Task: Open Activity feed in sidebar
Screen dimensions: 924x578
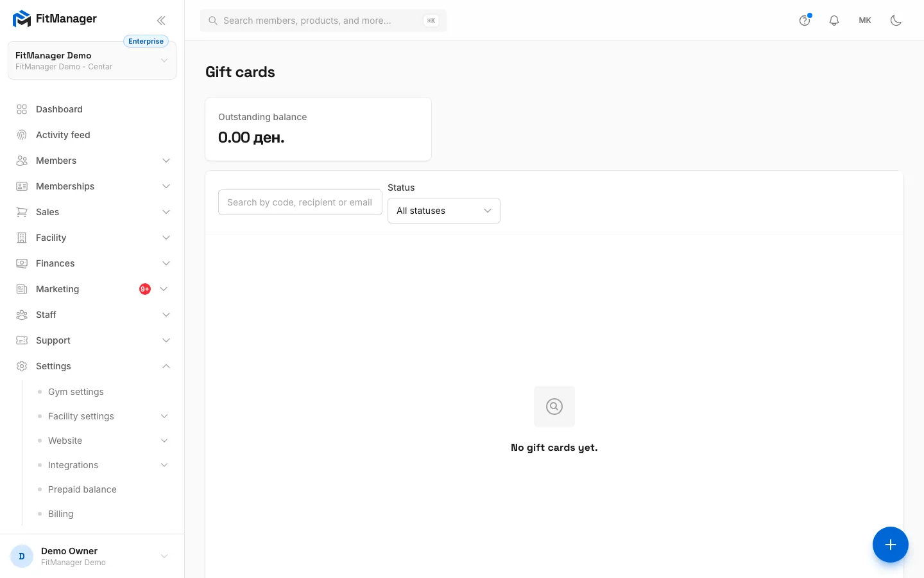Action: pos(92,135)
